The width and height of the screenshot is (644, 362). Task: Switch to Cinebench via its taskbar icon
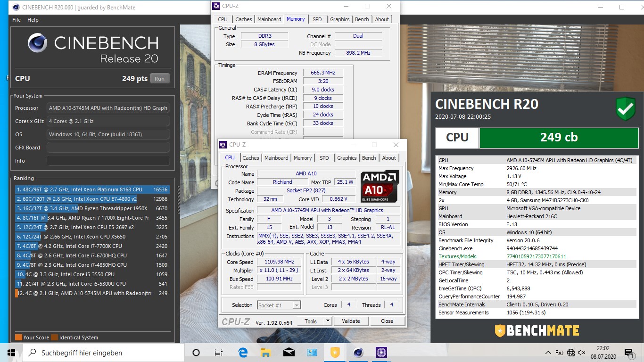point(358,353)
